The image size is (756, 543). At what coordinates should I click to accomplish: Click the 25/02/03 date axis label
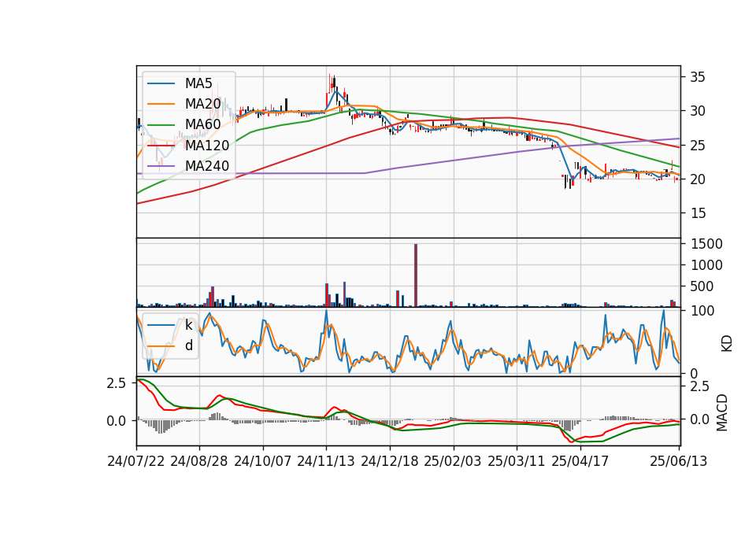(453, 461)
